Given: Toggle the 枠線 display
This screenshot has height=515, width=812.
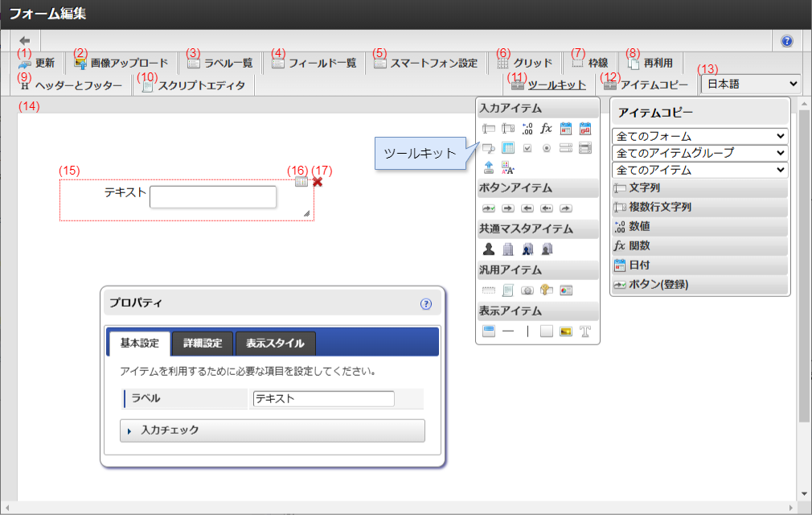Looking at the screenshot, I should [590, 64].
